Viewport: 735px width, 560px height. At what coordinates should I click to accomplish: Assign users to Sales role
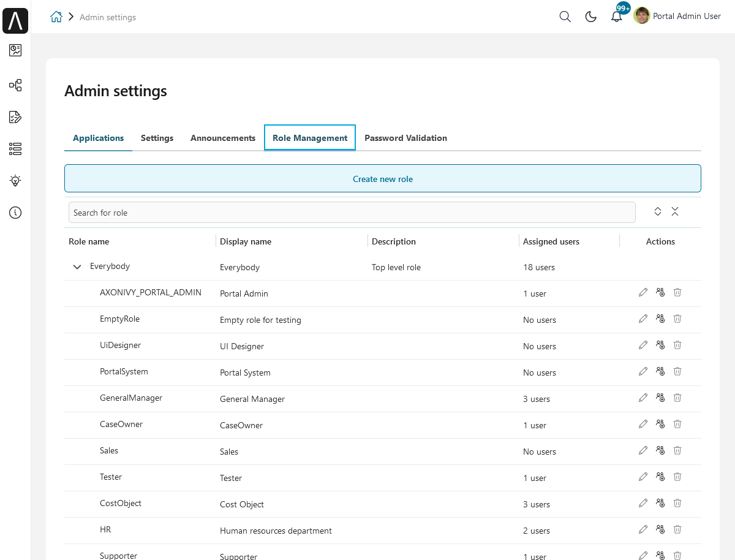coord(660,450)
